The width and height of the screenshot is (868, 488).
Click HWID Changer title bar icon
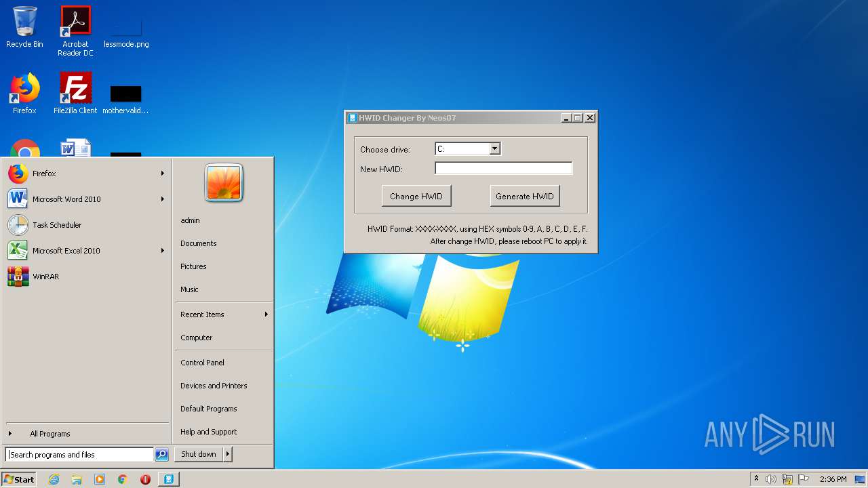pos(353,118)
